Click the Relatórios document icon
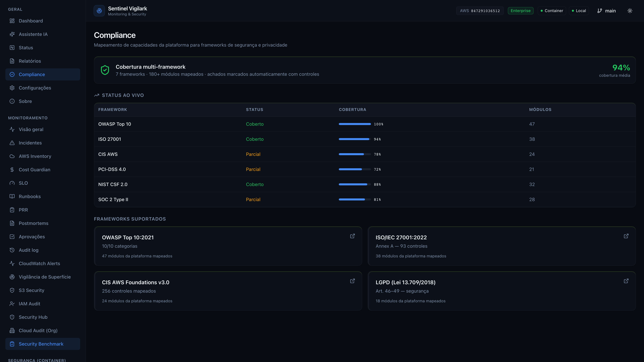This screenshot has height=362, width=644. (x=12, y=61)
